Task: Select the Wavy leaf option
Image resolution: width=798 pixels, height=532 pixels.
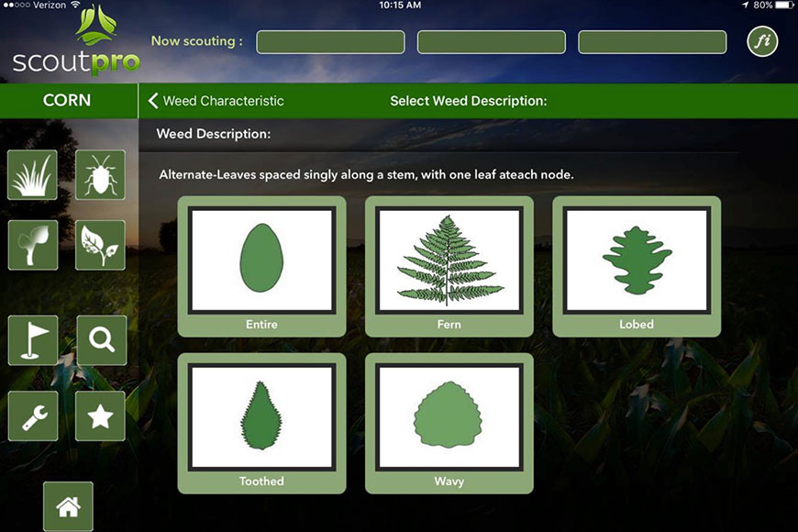Action: click(449, 423)
